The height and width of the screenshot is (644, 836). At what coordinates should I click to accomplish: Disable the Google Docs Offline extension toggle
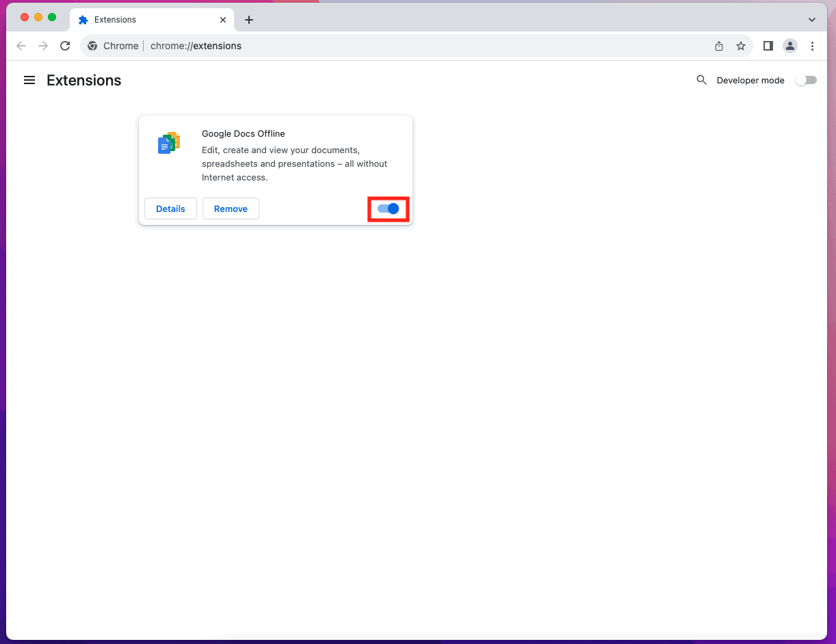coord(389,209)
